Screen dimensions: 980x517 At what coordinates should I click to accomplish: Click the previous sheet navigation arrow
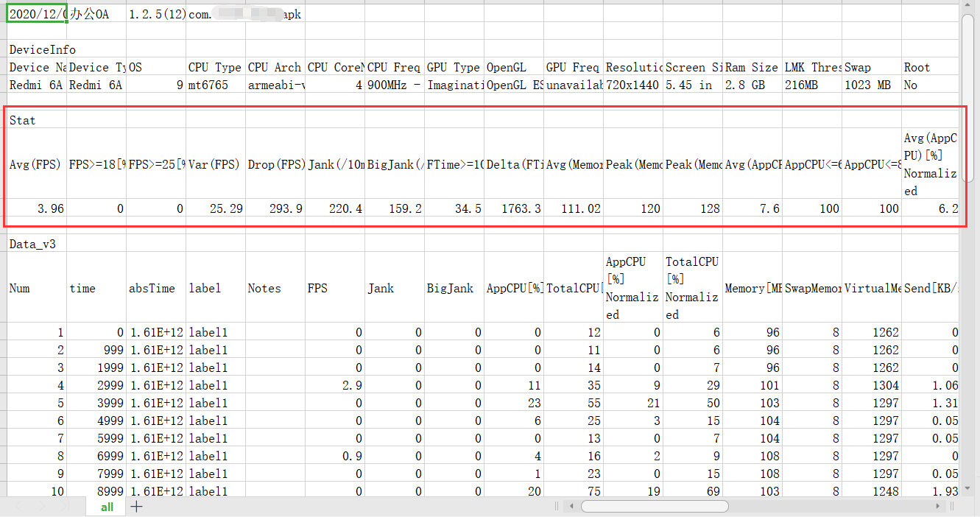41,507
